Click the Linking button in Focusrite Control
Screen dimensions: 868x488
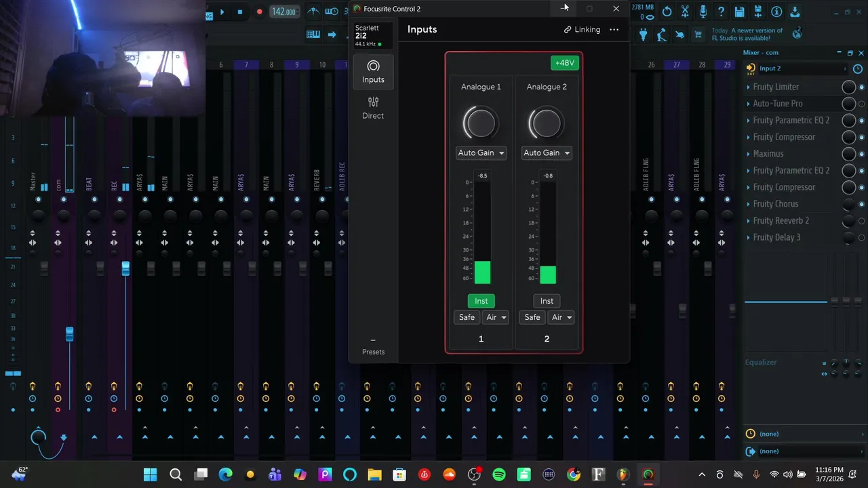click(582, 30)
